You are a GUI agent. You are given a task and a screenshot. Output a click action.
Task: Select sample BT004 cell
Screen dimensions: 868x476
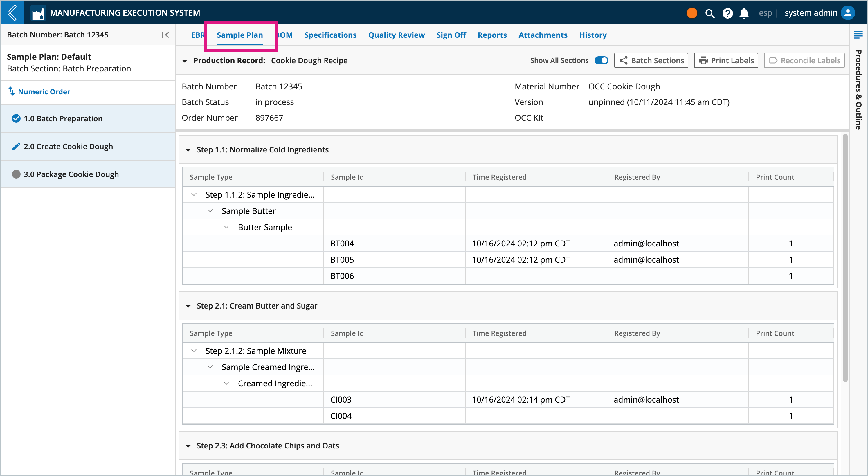394,243
